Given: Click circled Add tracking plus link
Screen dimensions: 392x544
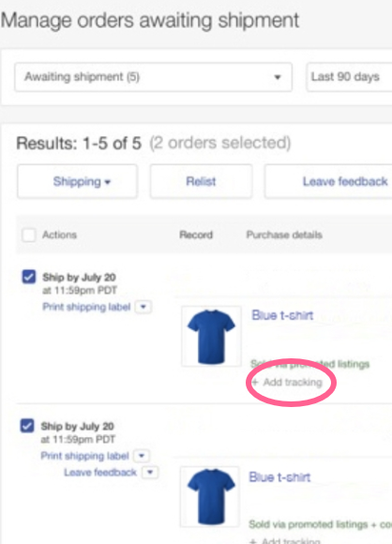Looking at the screenshot, I should click(287, 383).
